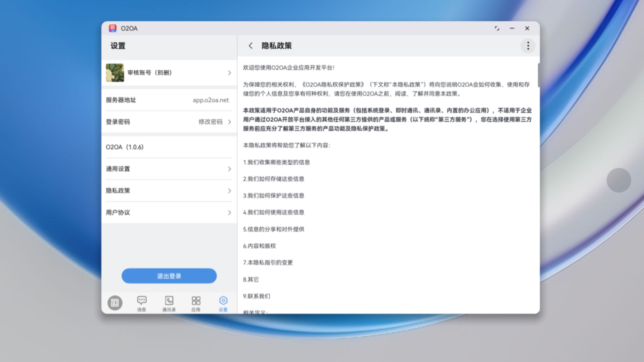Screen dimensions: 644x362
Task: Click the 服务器地址 app.o2oa.net row
Action: [169, 100]
